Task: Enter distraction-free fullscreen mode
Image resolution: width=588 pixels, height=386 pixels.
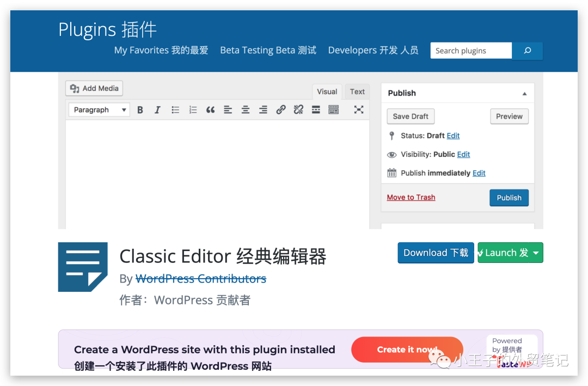Action: coord(358,109)
